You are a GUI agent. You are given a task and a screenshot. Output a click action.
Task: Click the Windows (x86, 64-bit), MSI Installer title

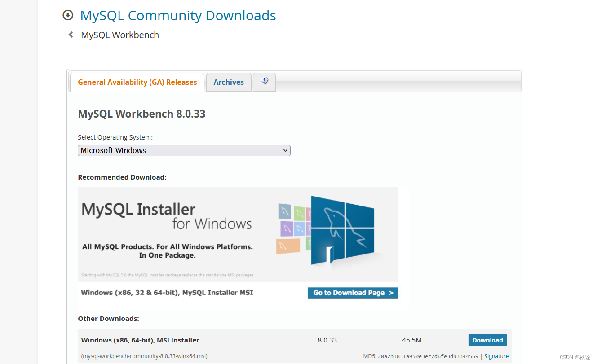click(140, 340)
